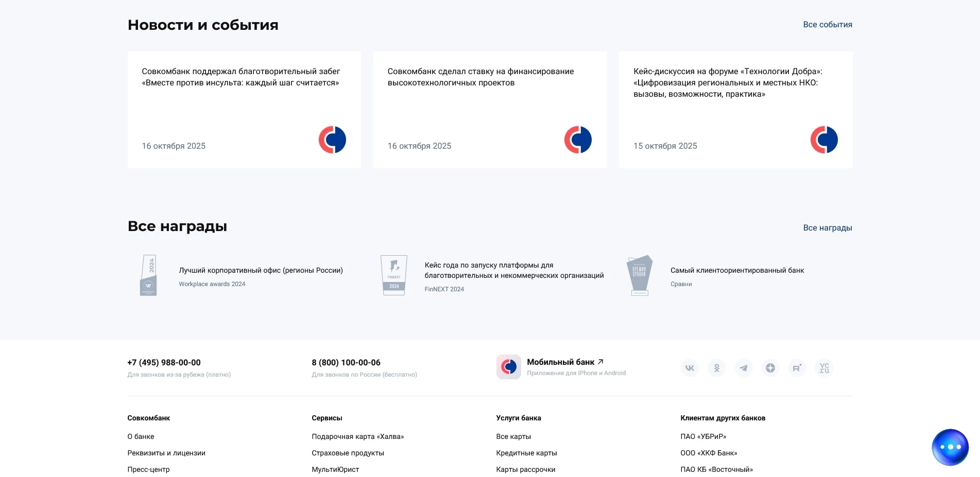
Task: Click the Sovcombank logo on the first news card
Action: 333,139
